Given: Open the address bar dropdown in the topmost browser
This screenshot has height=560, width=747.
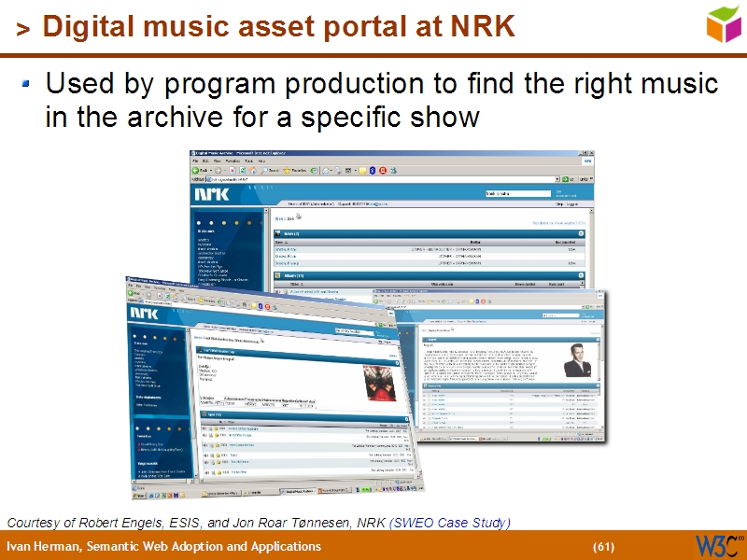Looking at the screenshot, I should click(x=556, y=178).
